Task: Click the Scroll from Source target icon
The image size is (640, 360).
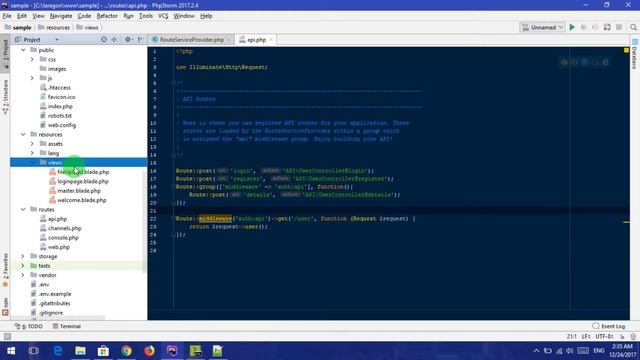Action: click(x=104, y=40)
